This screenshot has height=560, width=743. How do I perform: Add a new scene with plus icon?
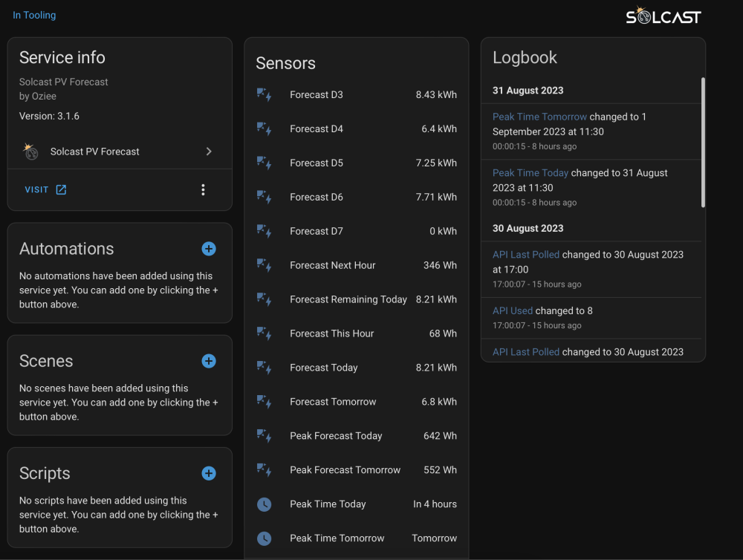point(209,361)
